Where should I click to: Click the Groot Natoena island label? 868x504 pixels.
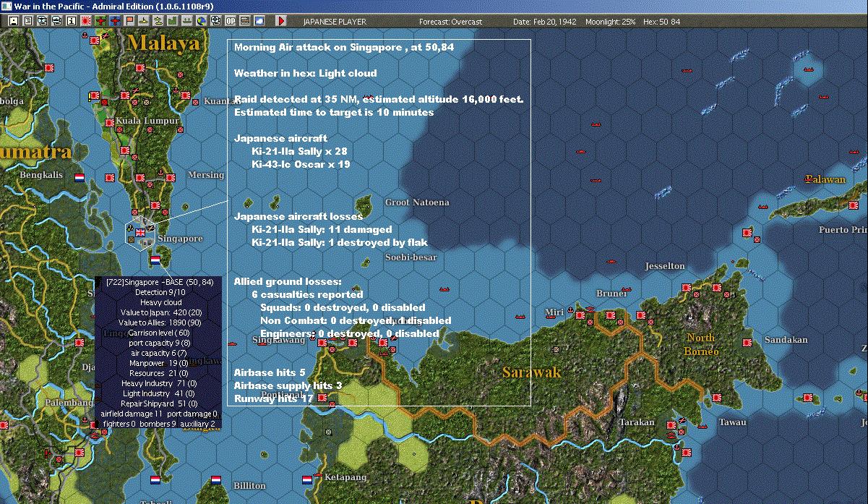point(417,202)
